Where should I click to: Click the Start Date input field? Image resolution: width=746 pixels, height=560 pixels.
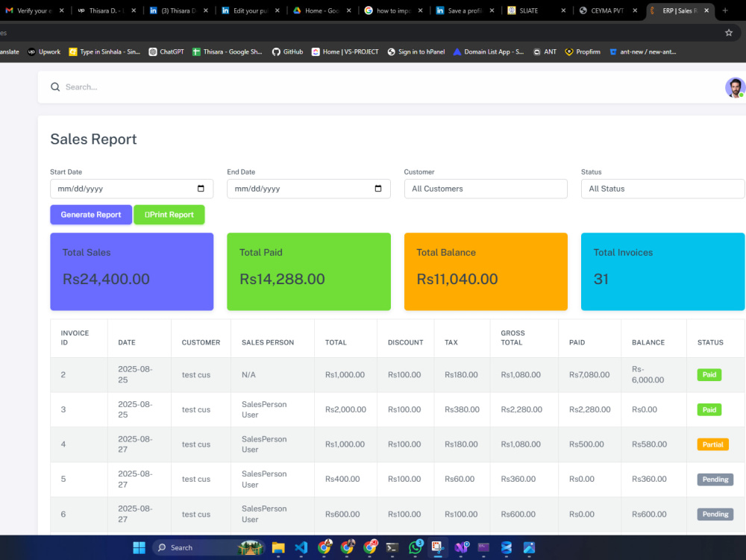point(132,189)
